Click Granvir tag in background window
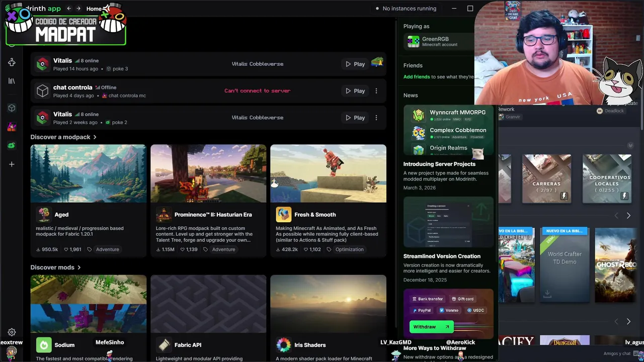The width and height of the screenshot is (644, 362). [509, 117]
